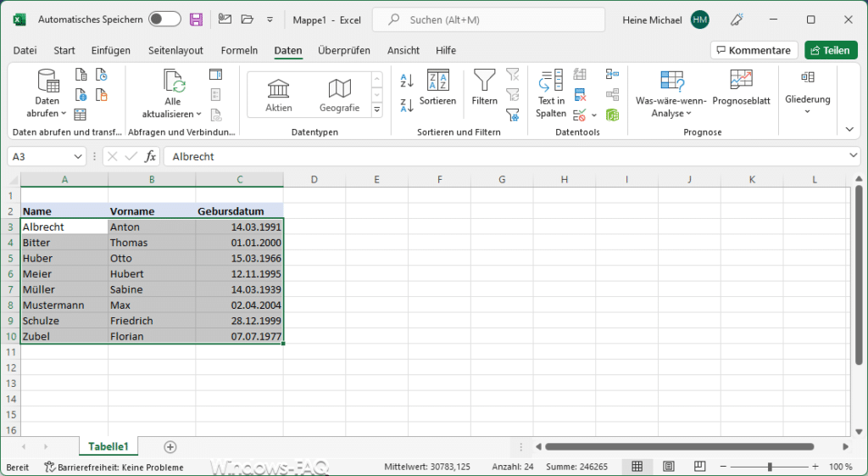Toggle Automatisches Speichern switch
The image size is (868, 476).
coord(165,20)
